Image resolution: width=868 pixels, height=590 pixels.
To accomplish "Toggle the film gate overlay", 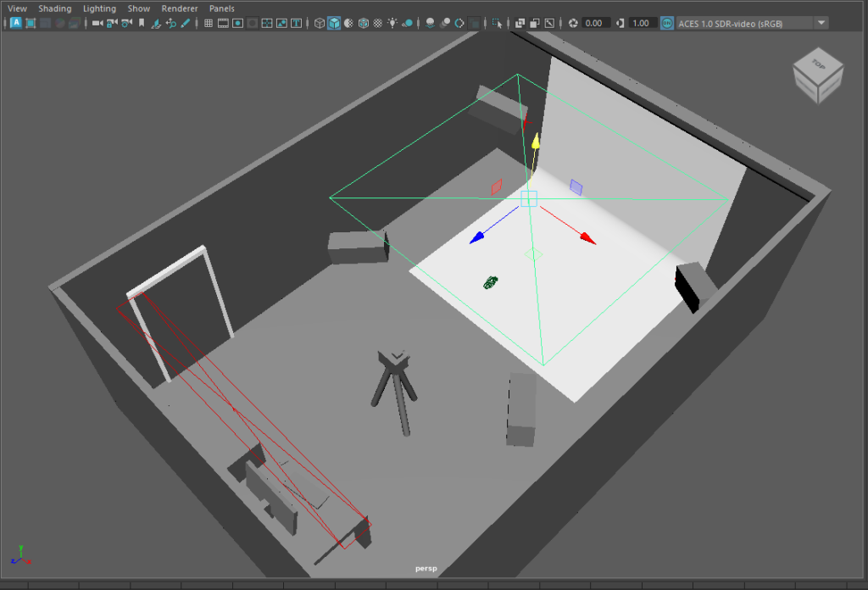I will (223, 23).
